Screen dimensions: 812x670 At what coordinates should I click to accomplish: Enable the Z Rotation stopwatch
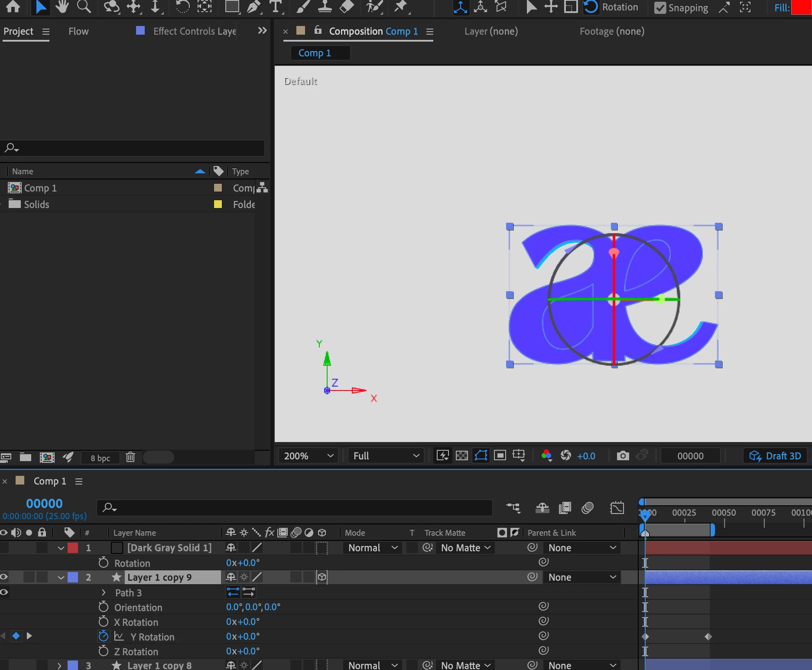pyautogui.click(x=103, y=651)
